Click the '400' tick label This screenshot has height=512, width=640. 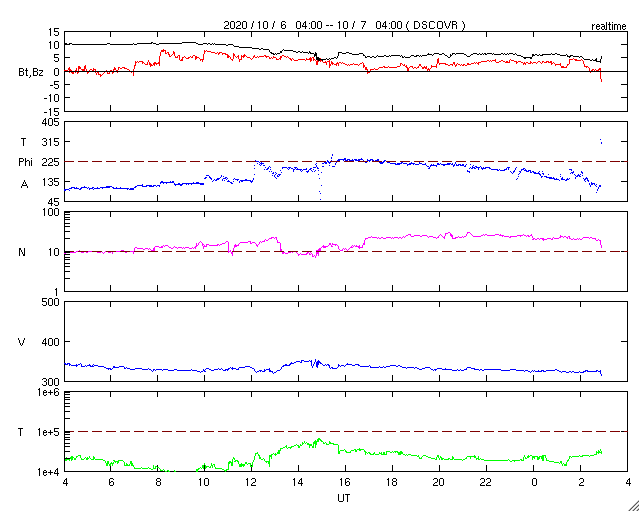point(51,342)
